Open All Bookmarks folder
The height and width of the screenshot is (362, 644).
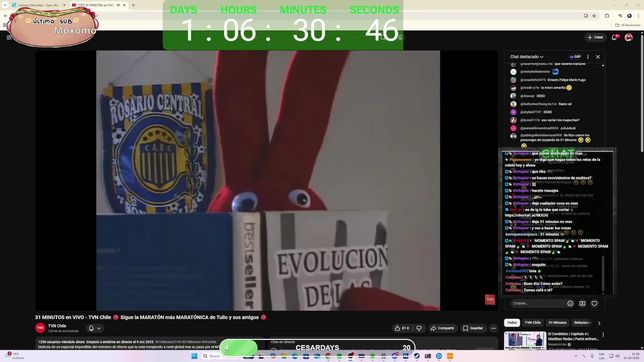(x=627, y=25)
